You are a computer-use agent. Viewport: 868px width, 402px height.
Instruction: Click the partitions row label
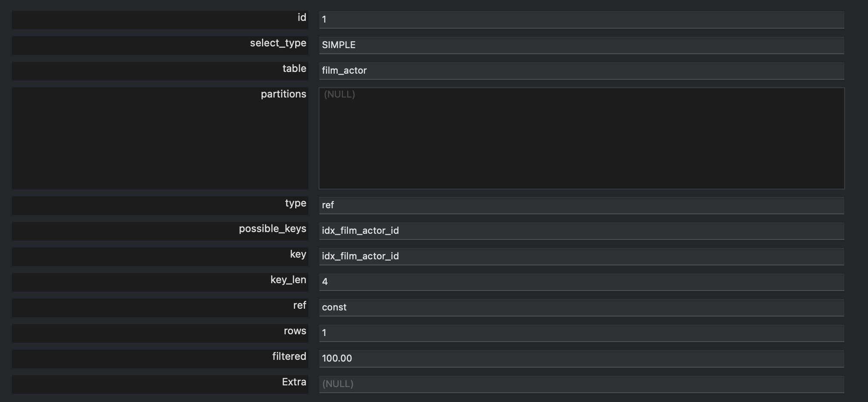(x=283, y=95)
